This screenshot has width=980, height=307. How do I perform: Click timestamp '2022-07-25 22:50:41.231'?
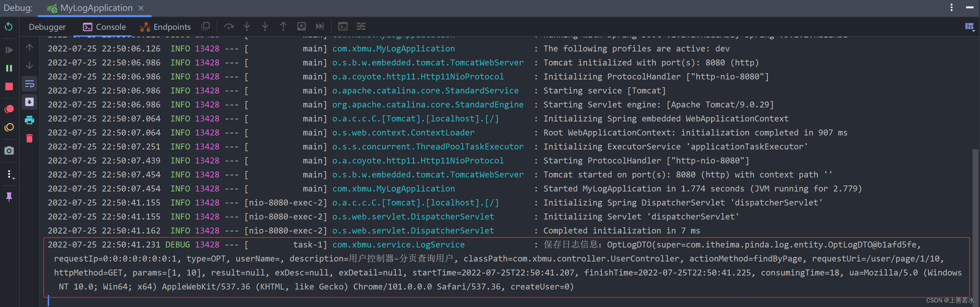tap(104, 245)
